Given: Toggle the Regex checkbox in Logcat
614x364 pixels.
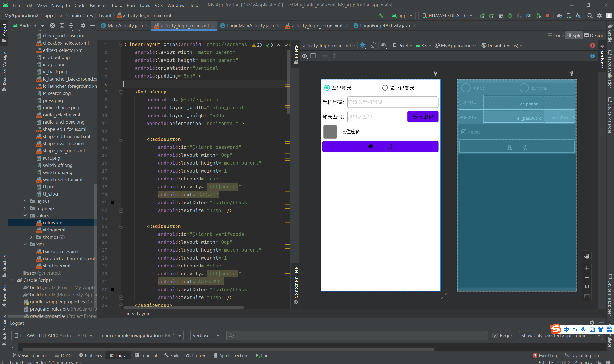Looking at the screenshot, I should pos(495,335).
